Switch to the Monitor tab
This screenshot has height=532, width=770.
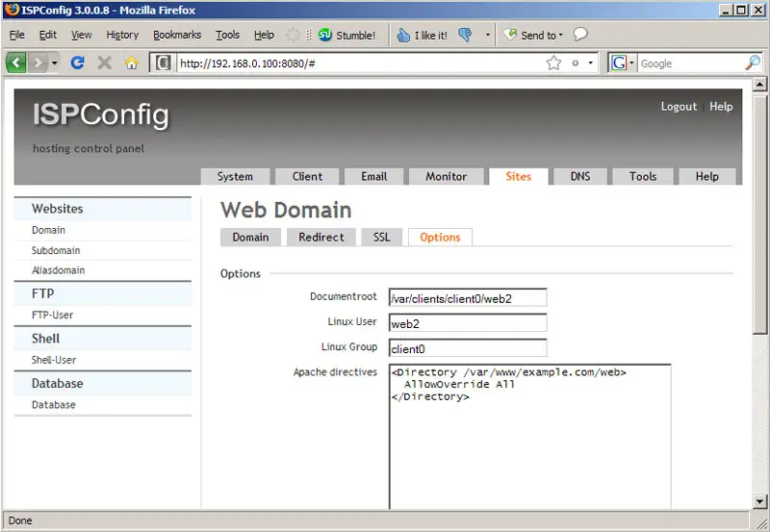(x=447, y=176)
